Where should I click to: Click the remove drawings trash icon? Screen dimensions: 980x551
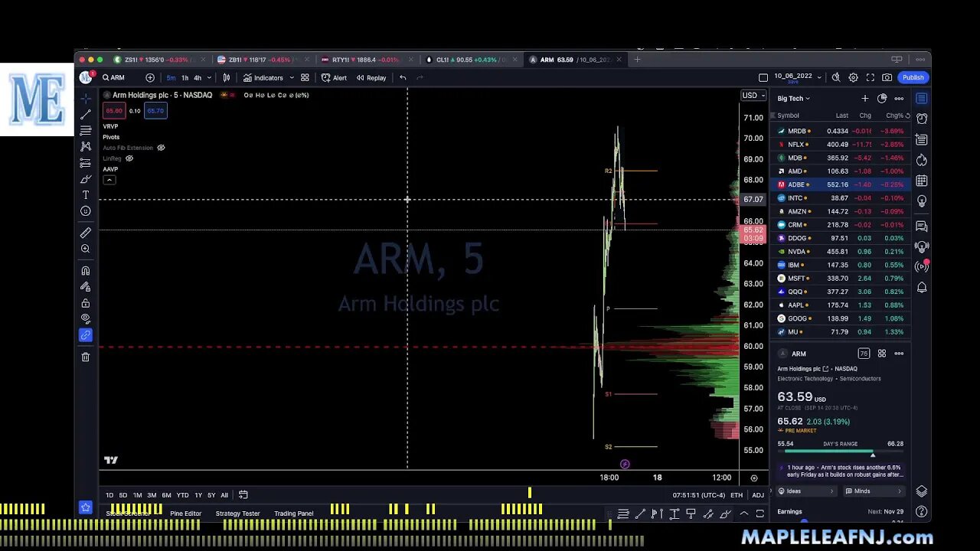pos(86,357)
